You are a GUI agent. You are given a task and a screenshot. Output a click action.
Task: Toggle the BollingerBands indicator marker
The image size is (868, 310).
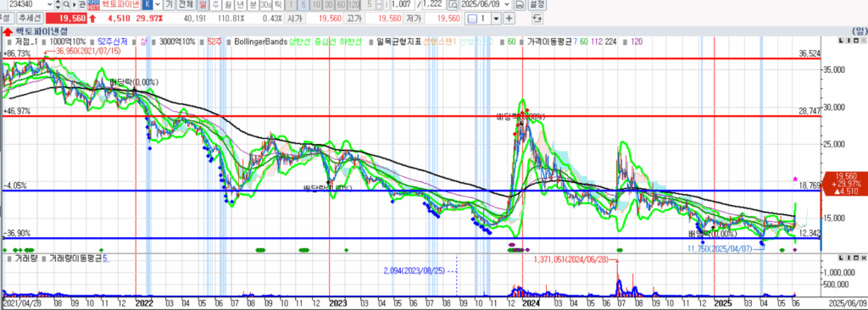point(230,42)
